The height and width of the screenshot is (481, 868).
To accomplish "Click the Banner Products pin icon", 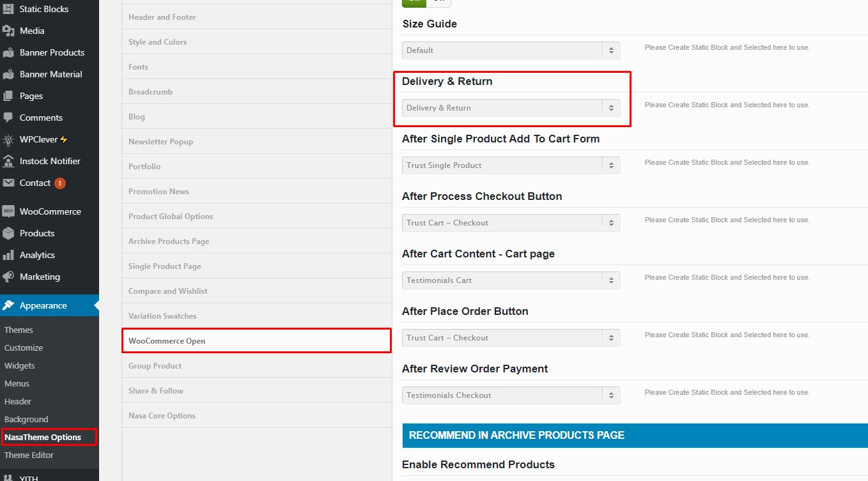I will [8, 52].
